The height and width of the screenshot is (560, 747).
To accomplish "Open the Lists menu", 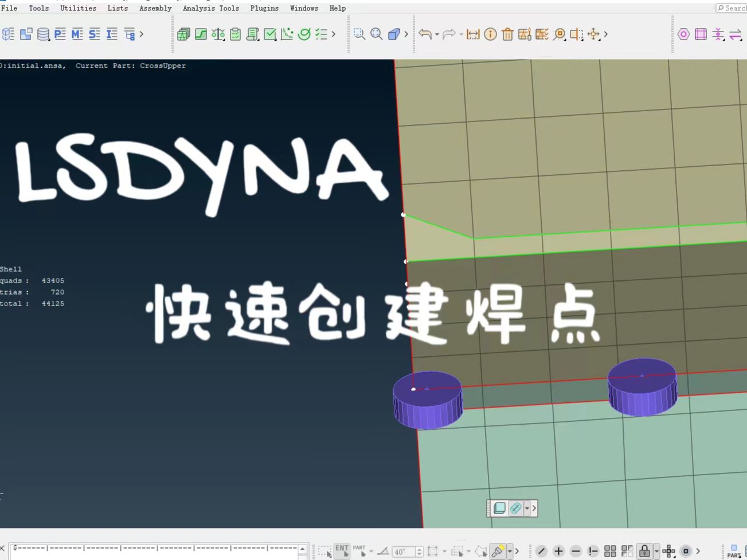I will pos(118,8).
